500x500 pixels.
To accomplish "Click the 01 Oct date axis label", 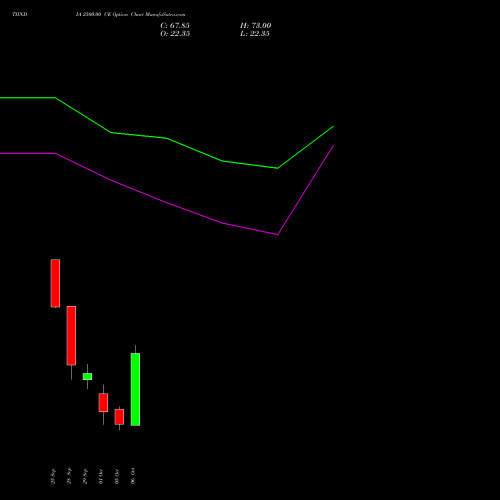I will (101, 476).
